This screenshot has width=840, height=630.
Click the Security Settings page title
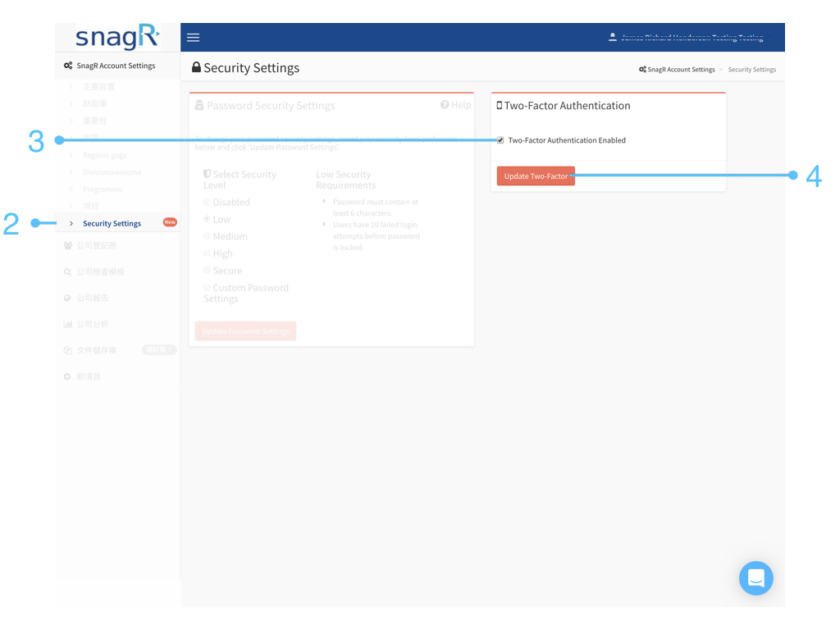251,68
